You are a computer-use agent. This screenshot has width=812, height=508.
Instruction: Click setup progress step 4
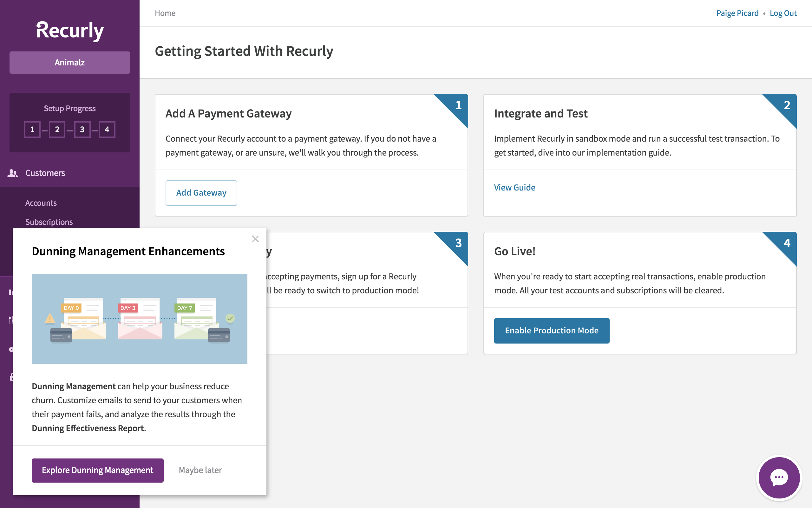click(107, 129)
